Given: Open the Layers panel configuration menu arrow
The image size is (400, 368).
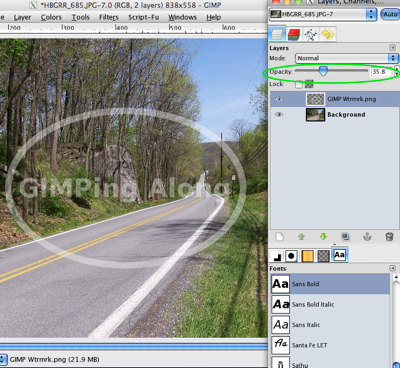Looking at the screenshot, I should (392, 48).
